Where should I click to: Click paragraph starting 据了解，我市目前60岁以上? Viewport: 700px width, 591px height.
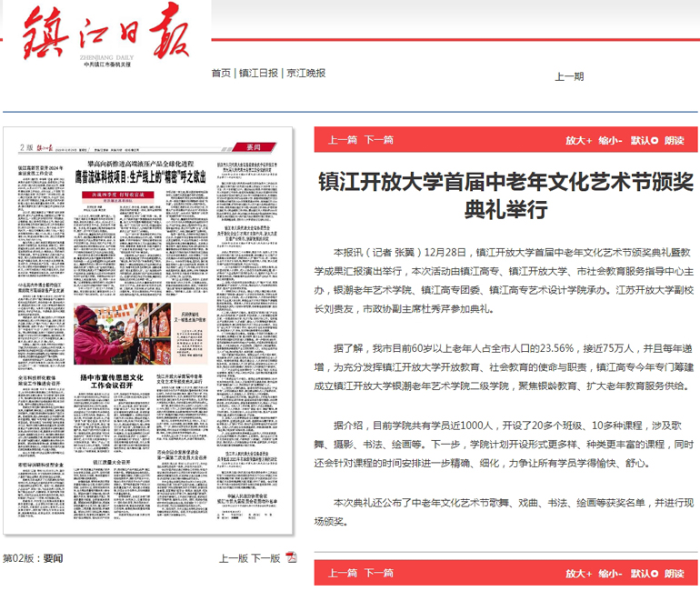(504, 367)
